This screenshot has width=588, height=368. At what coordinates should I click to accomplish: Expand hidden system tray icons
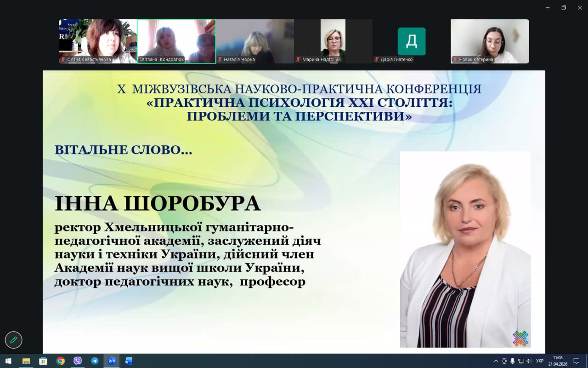pyautogui.click(x=496, y=361)
